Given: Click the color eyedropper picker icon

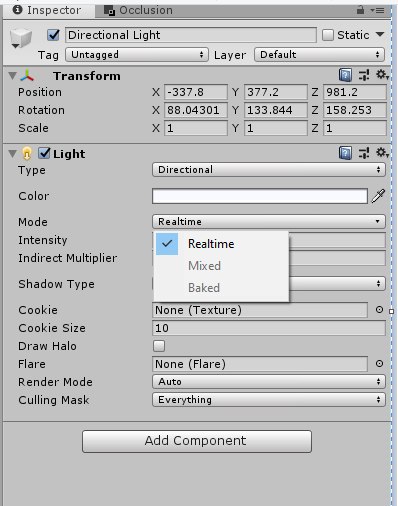Looking at the screenshot, I should click(x=378, y=196).
